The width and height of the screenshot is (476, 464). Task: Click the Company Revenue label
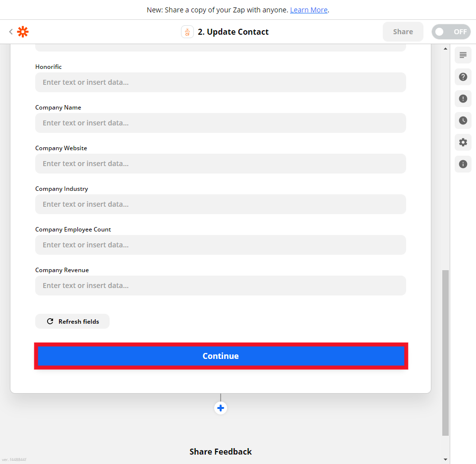point(62,270)
